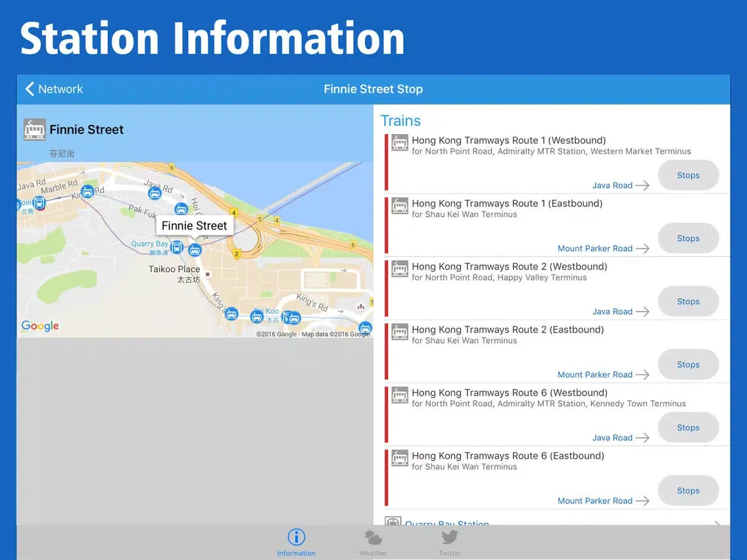Follow Java Road link under Route 6 Westbound

coord(612,438)
